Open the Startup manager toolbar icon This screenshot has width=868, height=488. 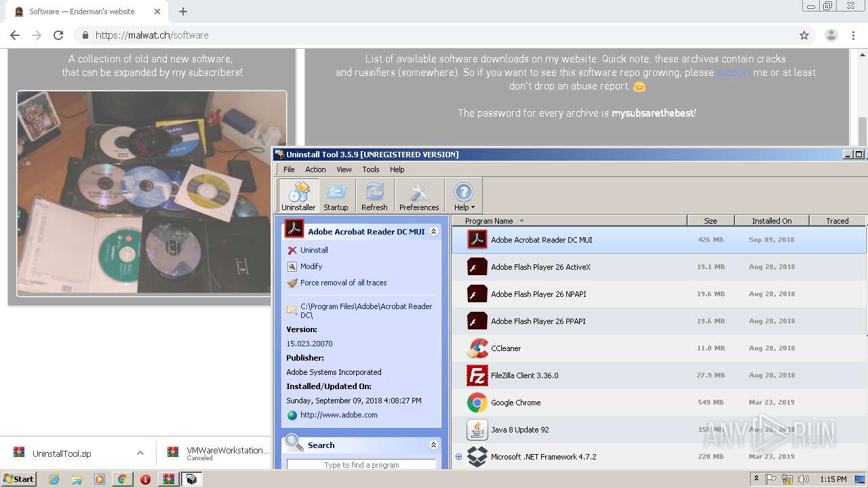pos(336,197)
